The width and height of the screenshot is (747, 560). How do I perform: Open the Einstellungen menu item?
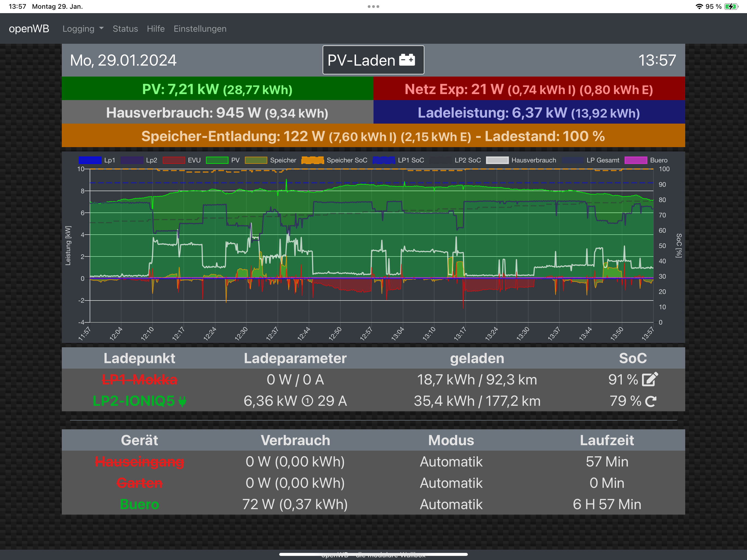[x=200, y=29]
